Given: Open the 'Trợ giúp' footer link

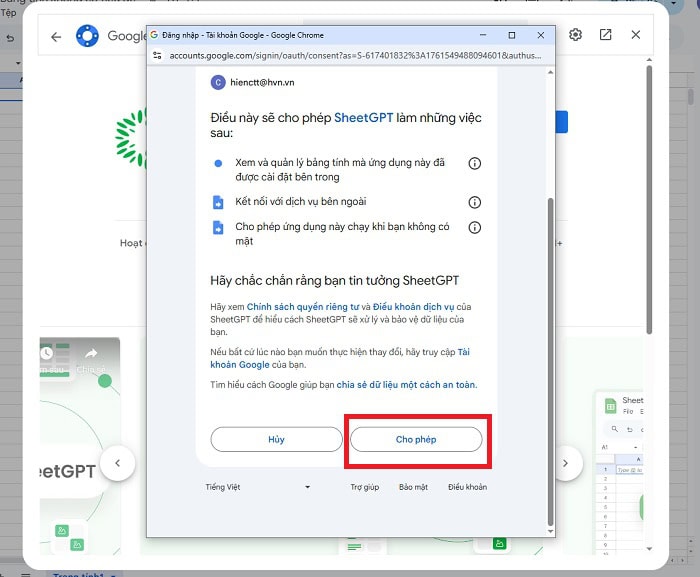Looking at the screenshot, I should (x=364, y=487).
